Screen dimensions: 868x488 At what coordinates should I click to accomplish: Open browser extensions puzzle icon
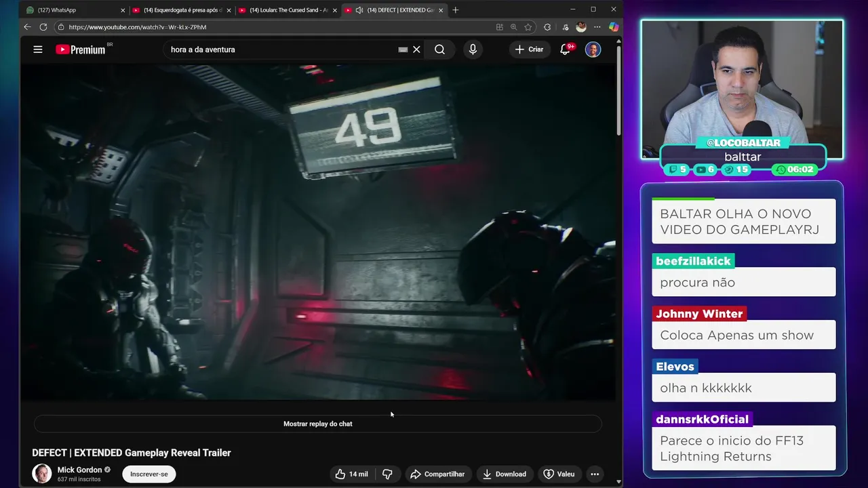point(547,27)
